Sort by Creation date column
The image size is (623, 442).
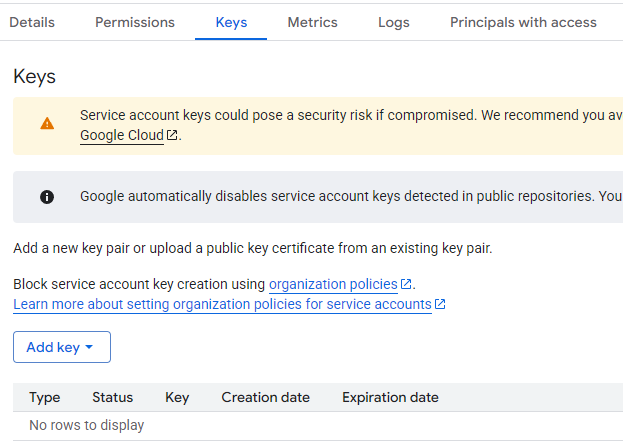pos(266,397)
